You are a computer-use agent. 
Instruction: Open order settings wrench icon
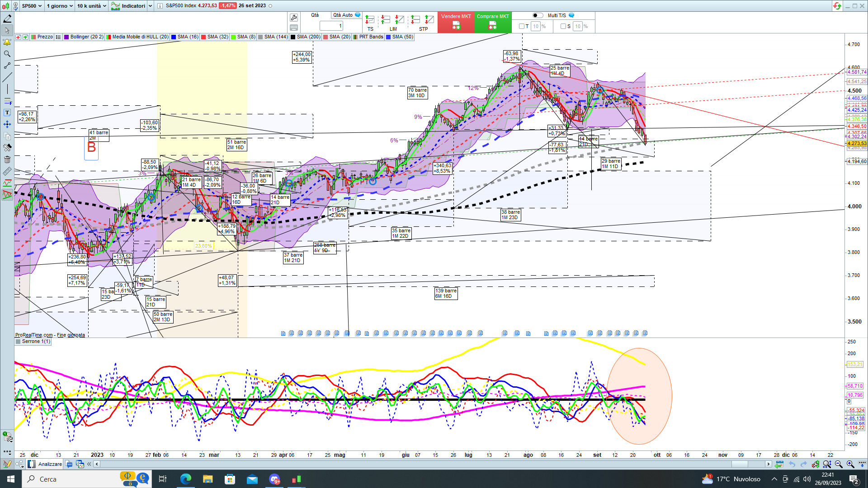[294, 18]
